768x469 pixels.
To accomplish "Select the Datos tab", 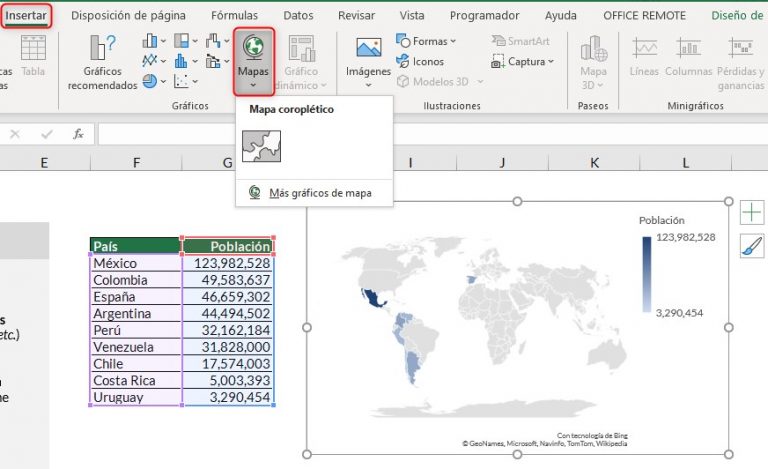I will point(298,16).
